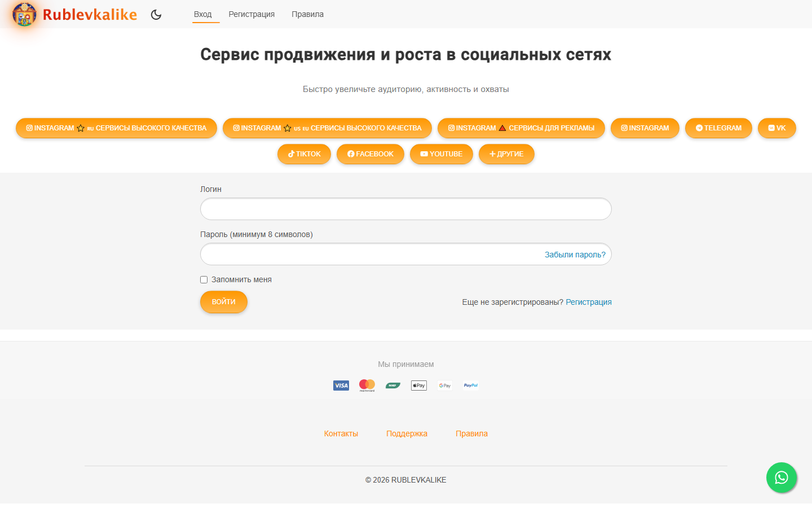Click the PayPal payment icon

[470, 386]
